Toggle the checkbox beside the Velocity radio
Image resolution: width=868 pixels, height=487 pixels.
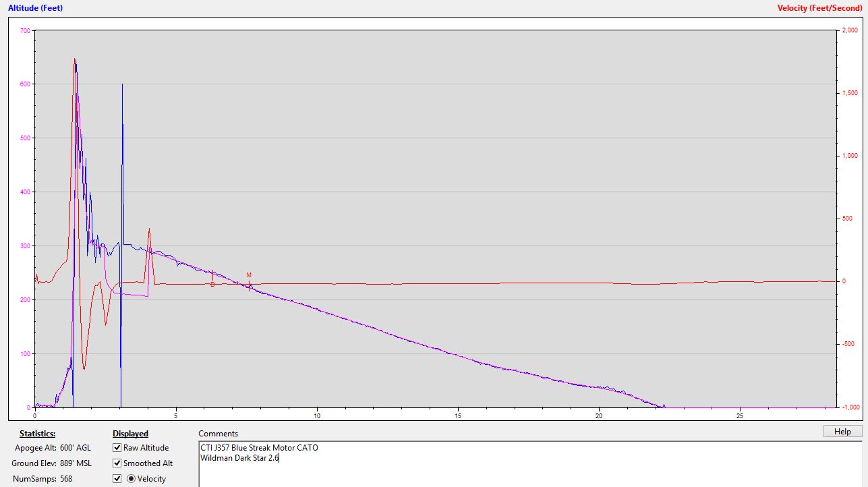point(117,479)
